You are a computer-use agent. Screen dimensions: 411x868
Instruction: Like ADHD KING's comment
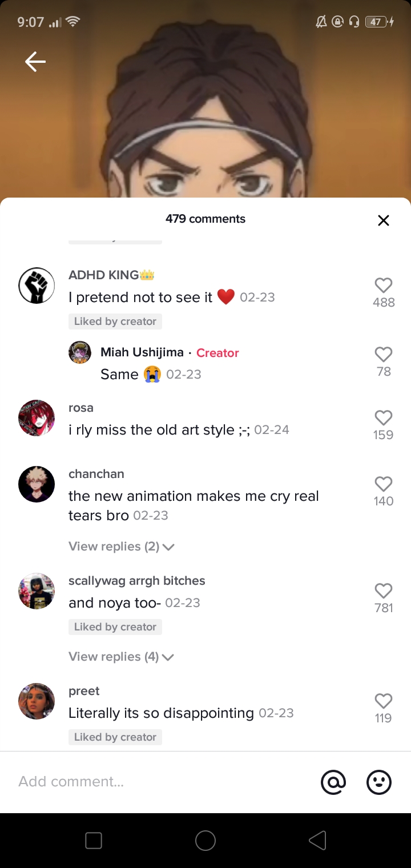tap(384, 286)
